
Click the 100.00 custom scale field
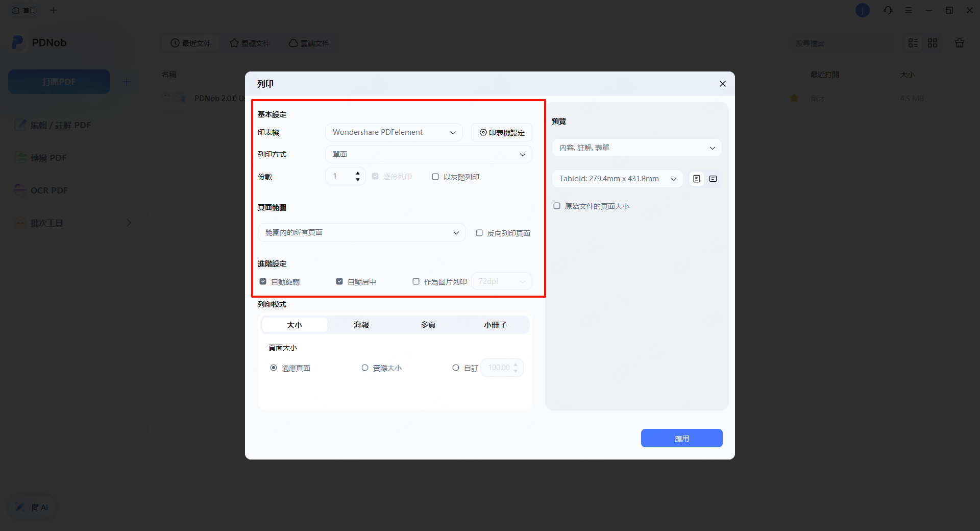(x=502, y=368)
